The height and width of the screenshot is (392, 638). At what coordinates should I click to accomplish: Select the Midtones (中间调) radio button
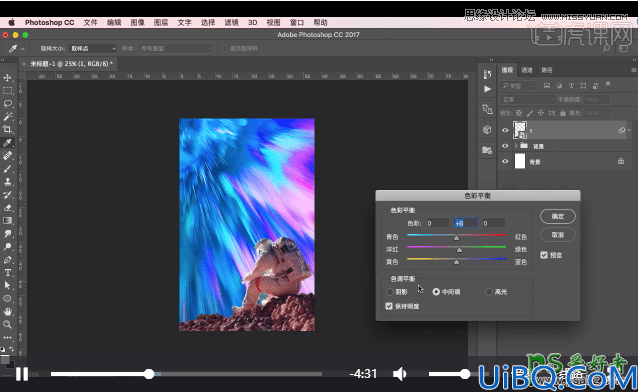coord(436,292)
